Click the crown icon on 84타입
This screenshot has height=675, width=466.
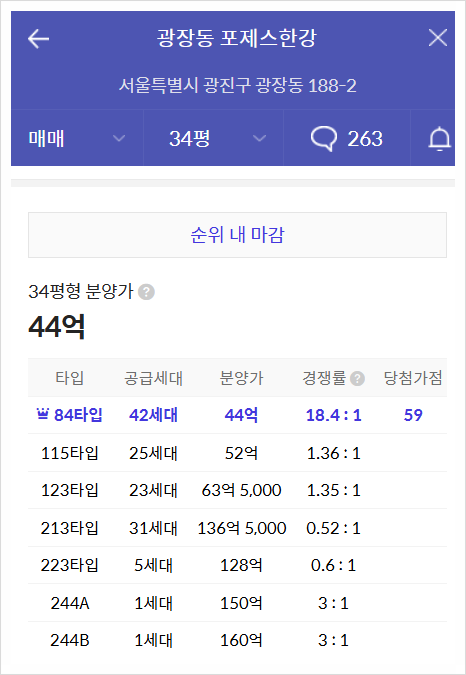[x=42, y=414]
